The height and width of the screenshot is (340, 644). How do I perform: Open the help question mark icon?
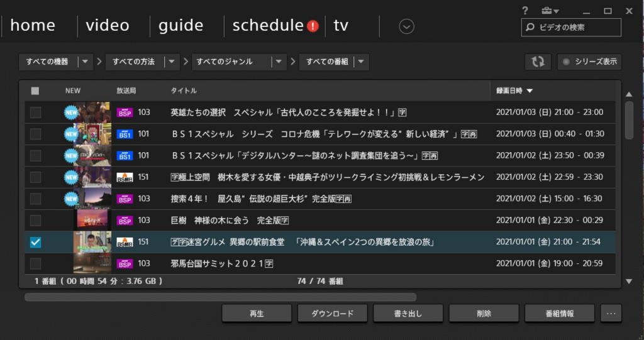525,11
